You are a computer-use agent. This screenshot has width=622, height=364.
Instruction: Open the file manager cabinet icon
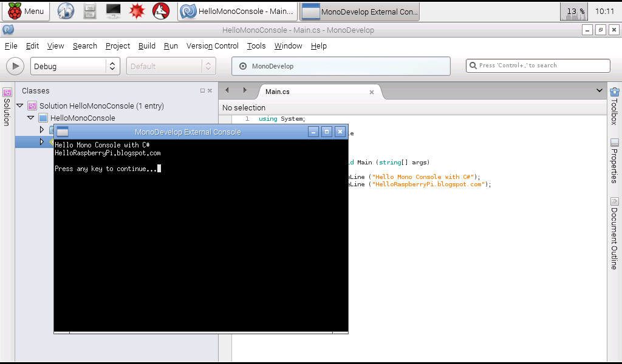click(x=90, y=11)
